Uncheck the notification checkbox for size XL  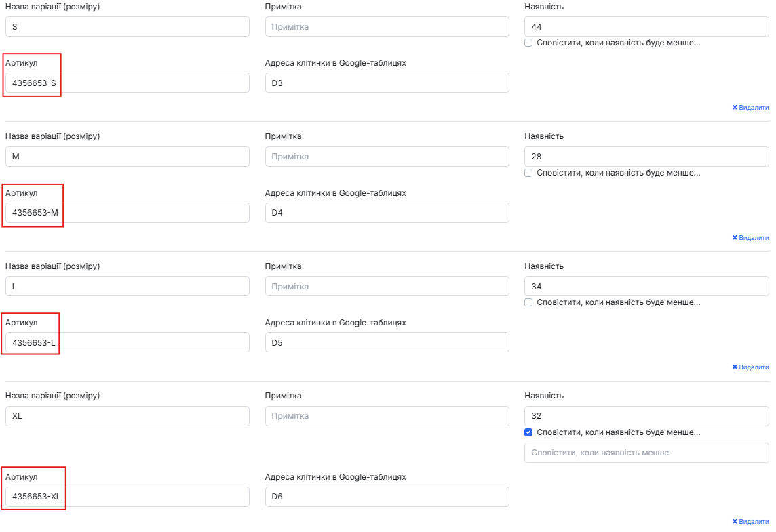[x=528, y=432]
